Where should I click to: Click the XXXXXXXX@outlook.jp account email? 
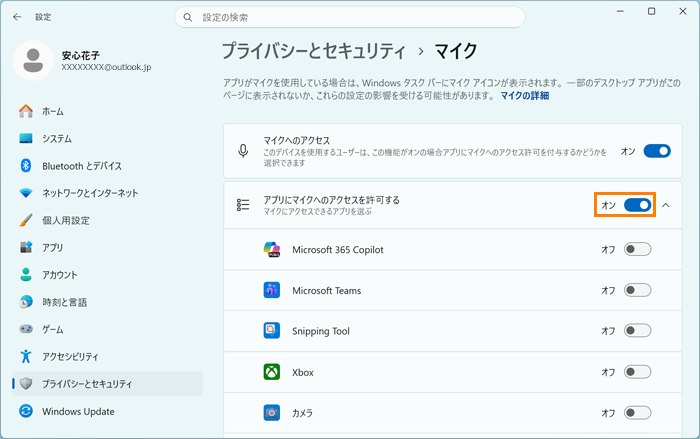[106, 67]
